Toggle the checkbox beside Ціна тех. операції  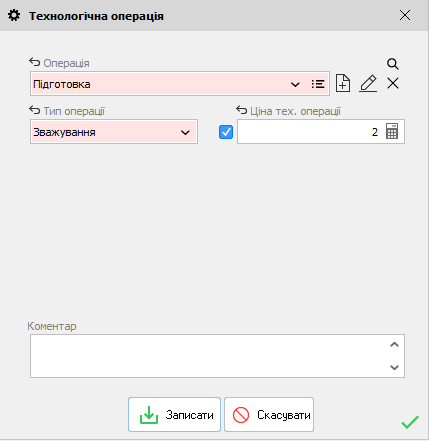tap(226, 132)
